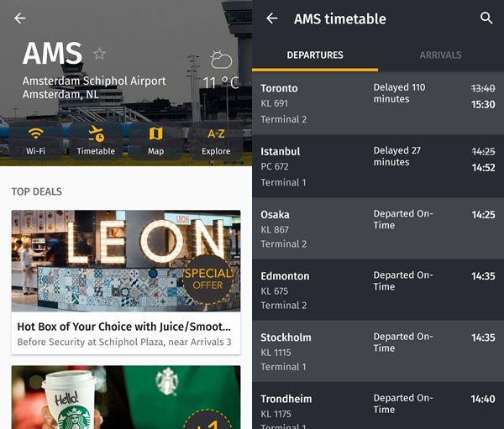
Task: Switch to the Arrivals tab
Action: [x=441, y=55]
